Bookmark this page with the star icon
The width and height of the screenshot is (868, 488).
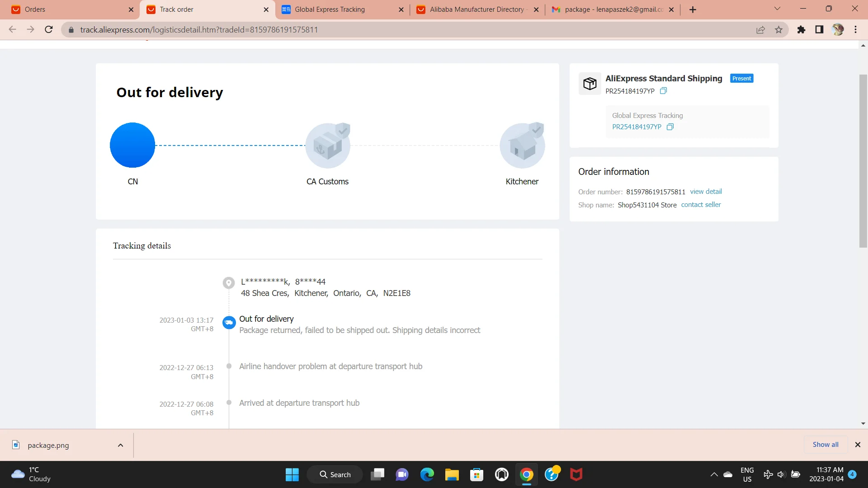778,30
